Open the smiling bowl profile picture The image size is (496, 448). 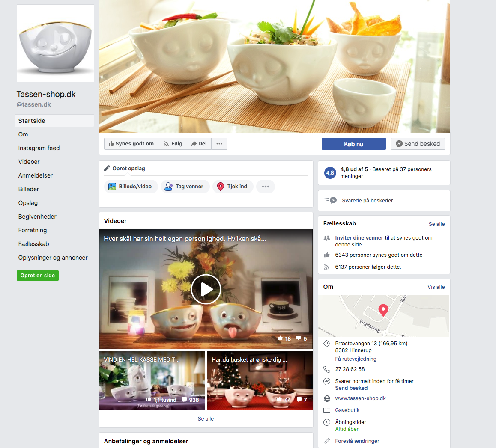56,43
